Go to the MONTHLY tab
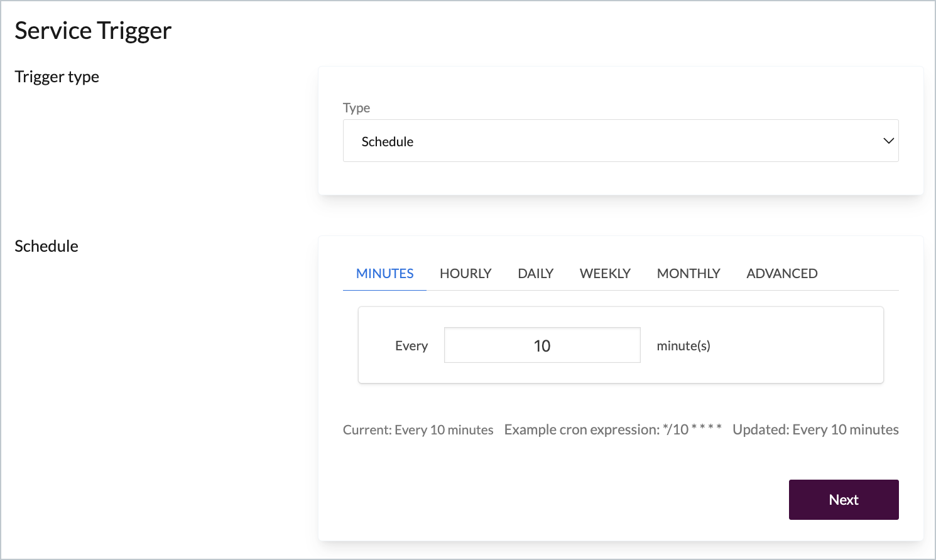The width and height of the screenshot is (936, 560). point(688,274)
